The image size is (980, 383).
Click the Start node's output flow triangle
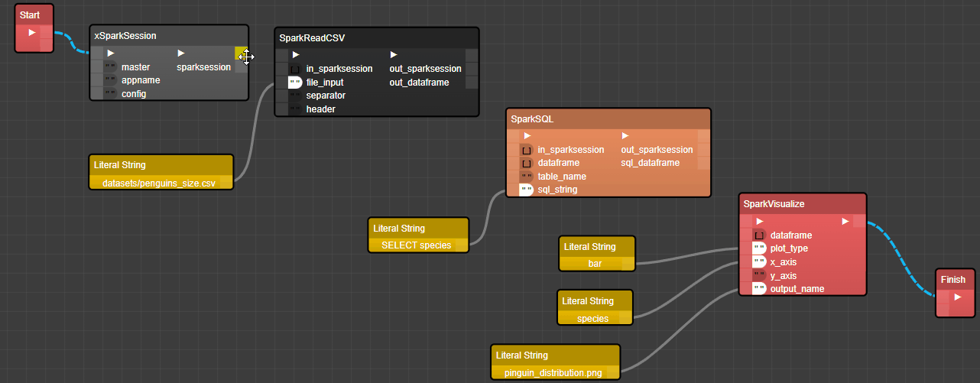(31, 33)
